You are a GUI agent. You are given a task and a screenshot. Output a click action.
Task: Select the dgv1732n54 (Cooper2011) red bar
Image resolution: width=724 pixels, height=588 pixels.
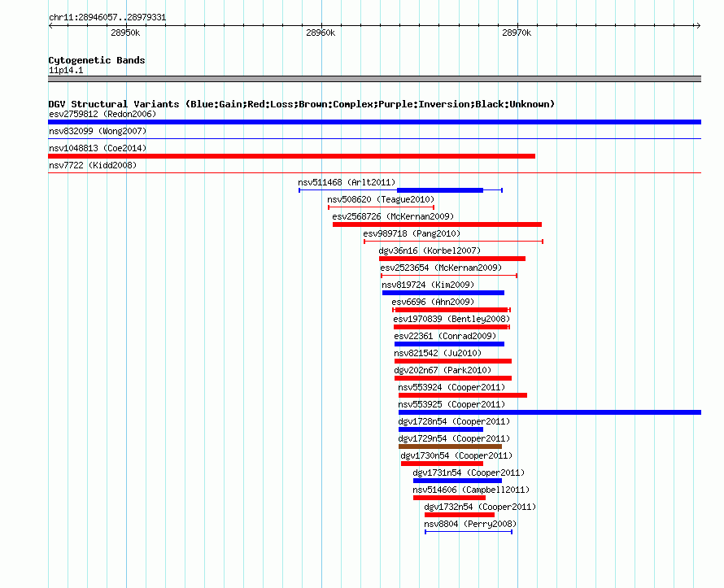(x=460, y=515)
